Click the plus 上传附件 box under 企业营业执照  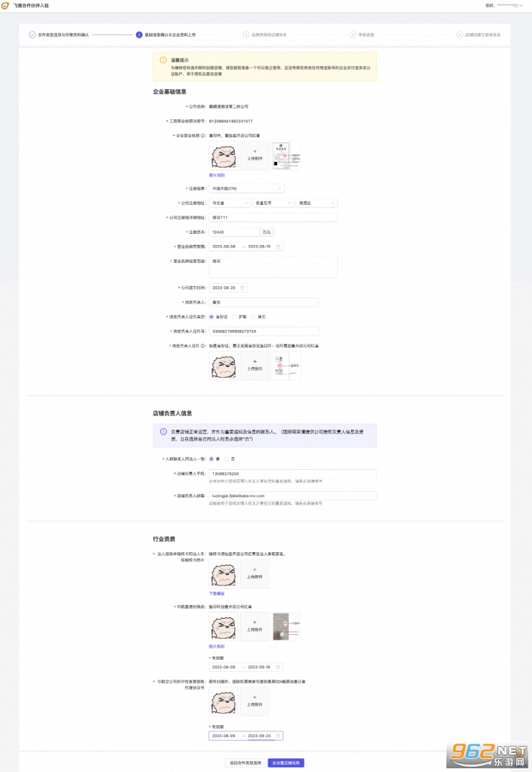[255, 155]
